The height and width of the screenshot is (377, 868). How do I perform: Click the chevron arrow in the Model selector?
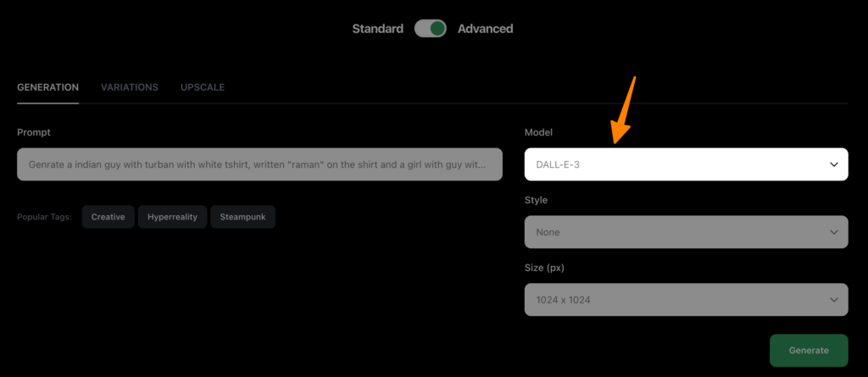[x=833, y=164]
